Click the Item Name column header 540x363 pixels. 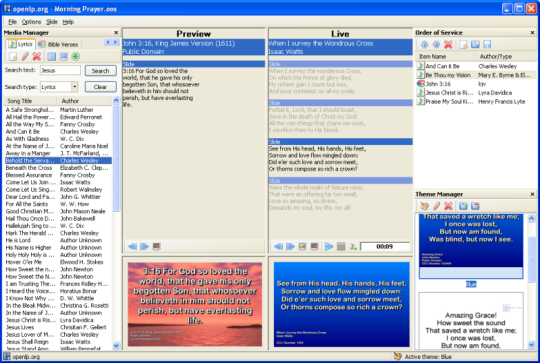445,56
